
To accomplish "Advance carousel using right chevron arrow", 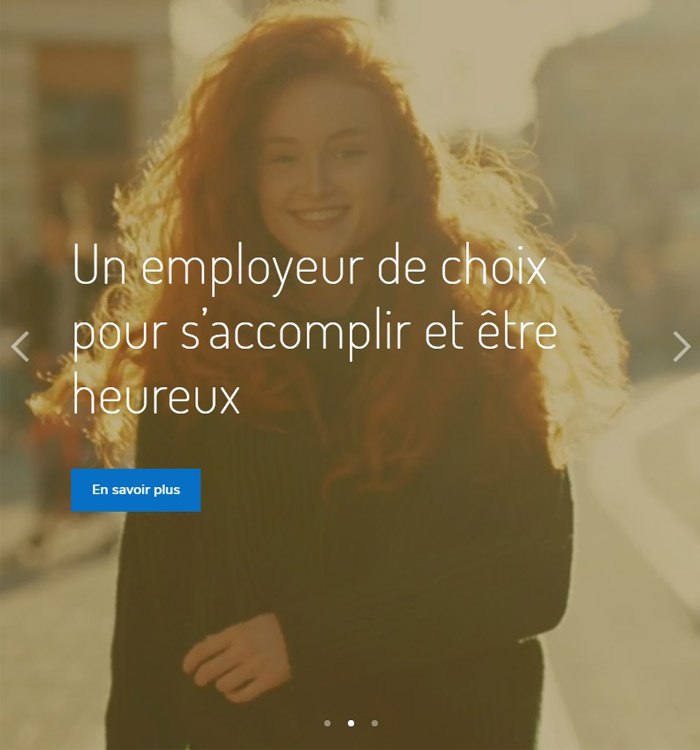I will [x=681, y=346].
